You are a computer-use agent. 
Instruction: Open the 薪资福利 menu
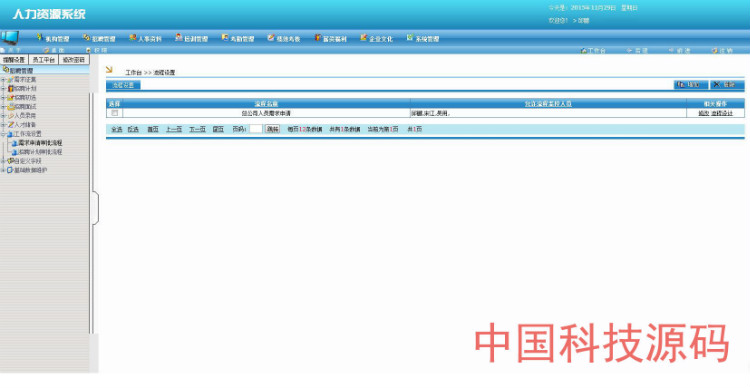tap(331, 38)
